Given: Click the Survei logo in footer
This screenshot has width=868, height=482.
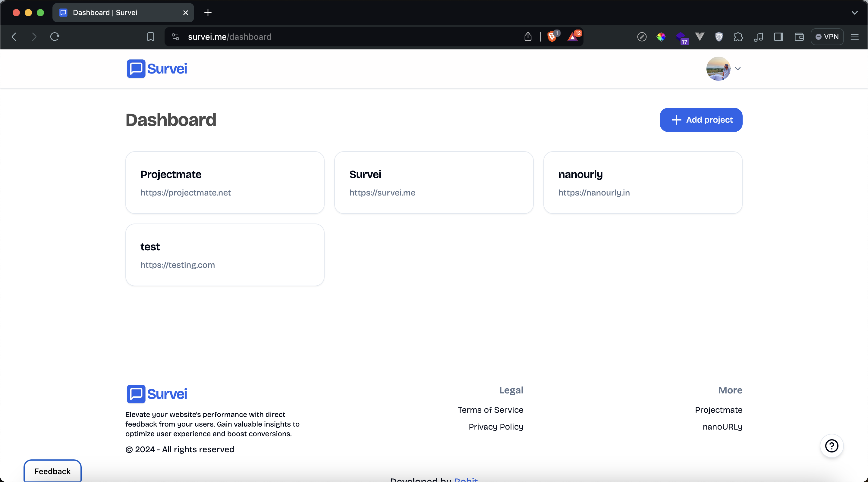Looking at the screenshot, I should (x=157, y=394).
